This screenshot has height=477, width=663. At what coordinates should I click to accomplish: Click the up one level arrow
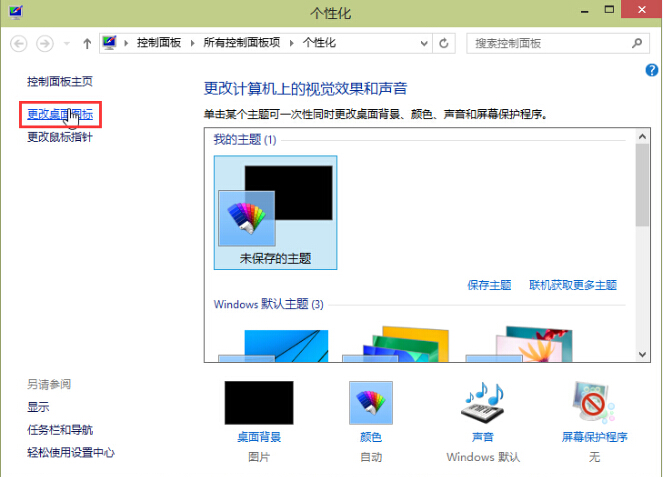coord(87,44)
